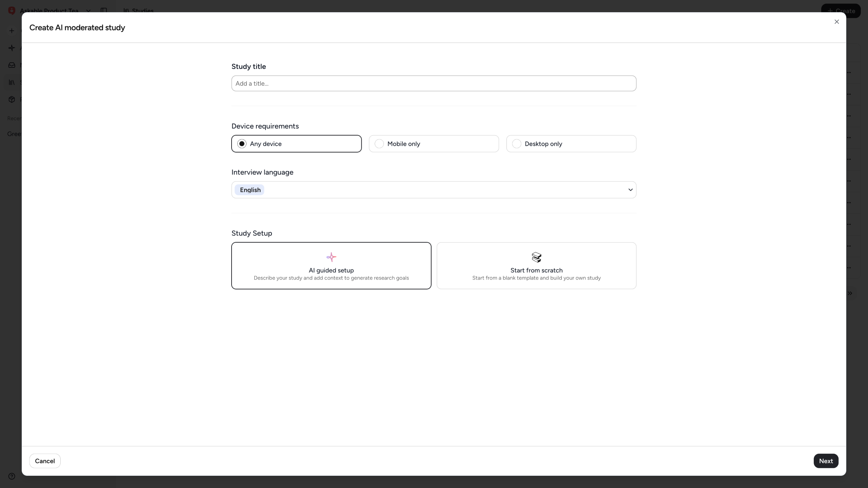This screenshot has height=488, width=868.
Task: Click the inbox icon in sidebar
Action: pos(12,65)
